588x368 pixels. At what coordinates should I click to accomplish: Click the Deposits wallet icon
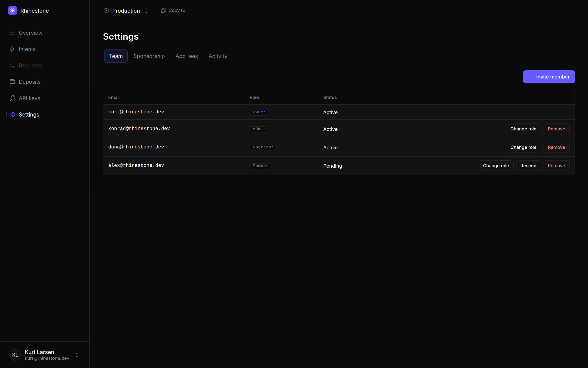tap(12, 82)
